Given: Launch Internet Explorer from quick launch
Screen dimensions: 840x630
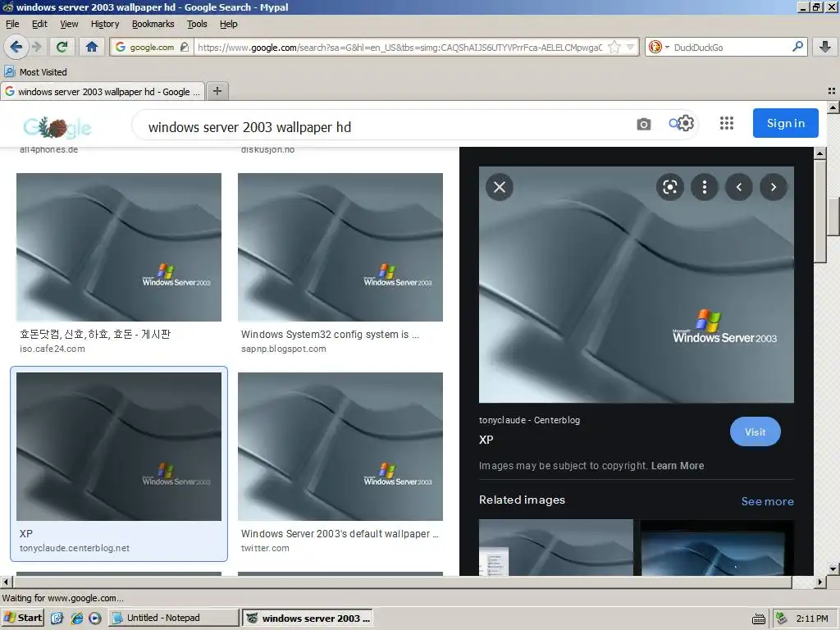Looking at the screenshot, I should 77,618.
